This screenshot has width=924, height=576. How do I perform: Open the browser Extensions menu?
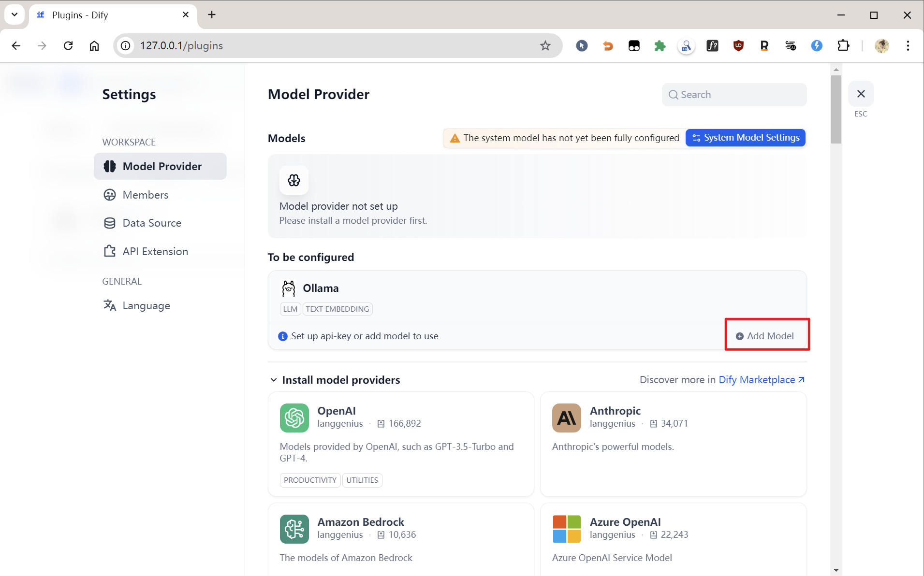[x=843, y=45]
